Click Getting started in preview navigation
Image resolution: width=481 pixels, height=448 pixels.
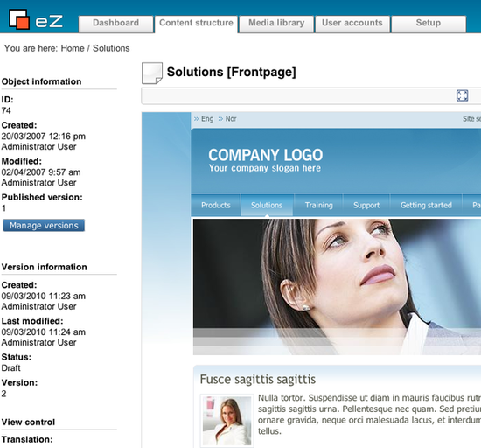coord(426,205)
